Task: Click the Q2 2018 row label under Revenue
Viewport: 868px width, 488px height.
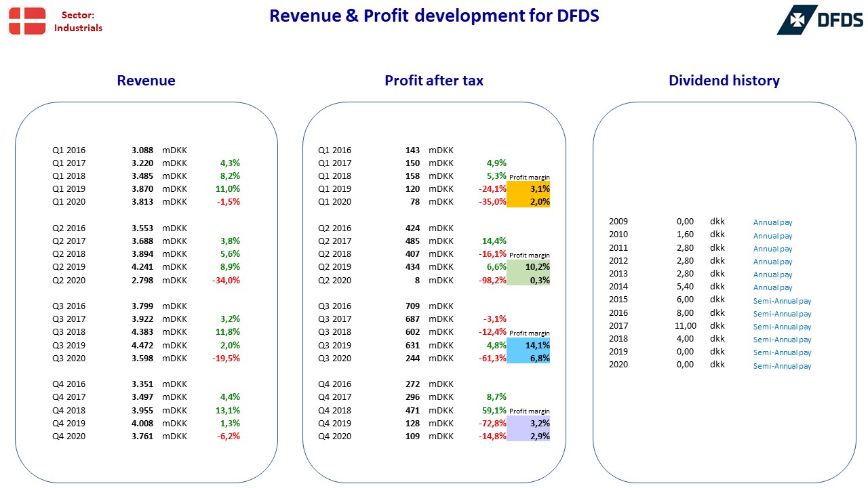Action: click(x=69, y=254)
